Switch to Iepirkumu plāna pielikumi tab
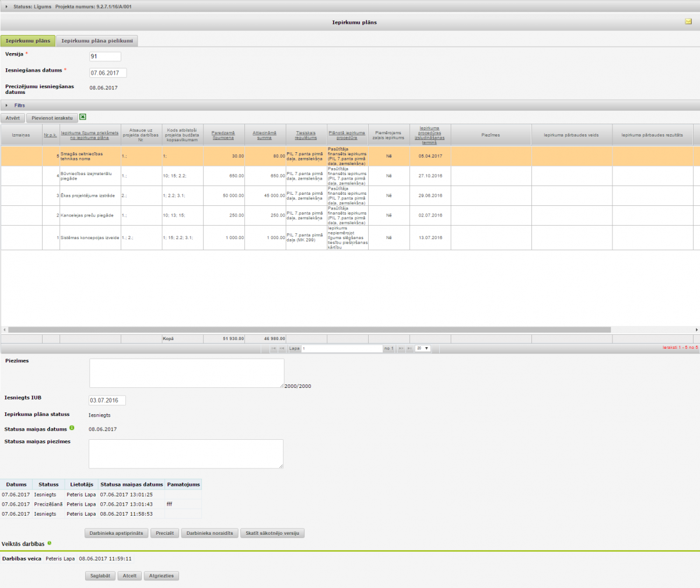 tap(97, 41)
